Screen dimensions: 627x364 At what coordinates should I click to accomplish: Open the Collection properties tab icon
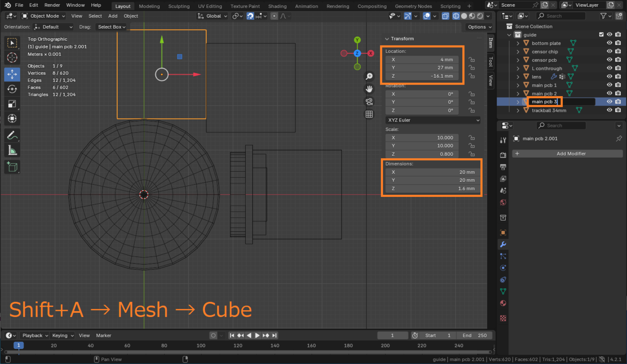[x=503, y=217]
